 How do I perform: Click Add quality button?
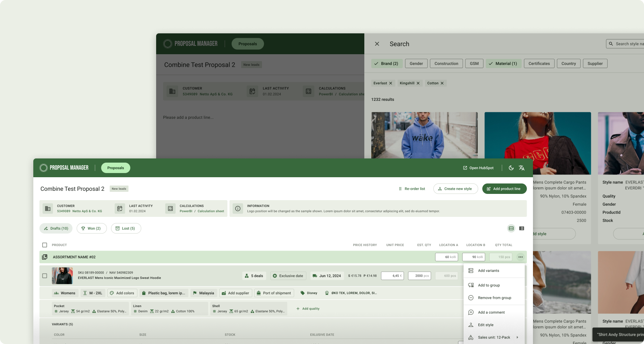click(x=308, y=309)
